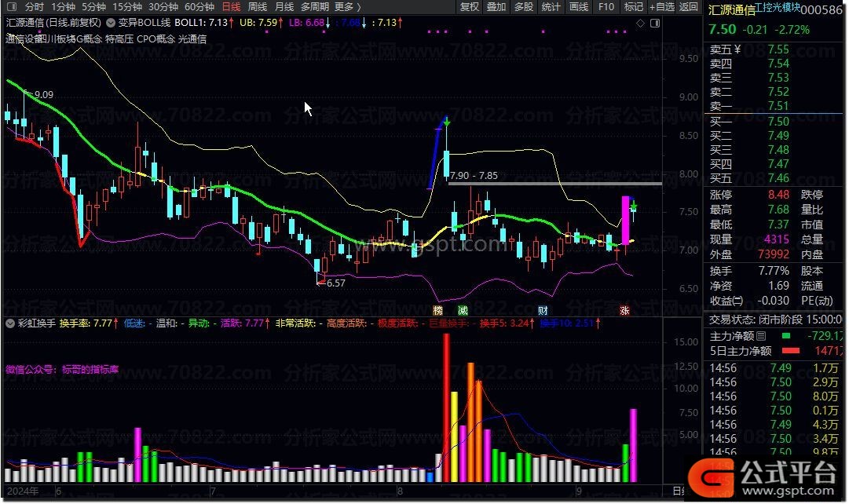
Task: Open the 统计 statistics tool
Action: coord(551,7)
